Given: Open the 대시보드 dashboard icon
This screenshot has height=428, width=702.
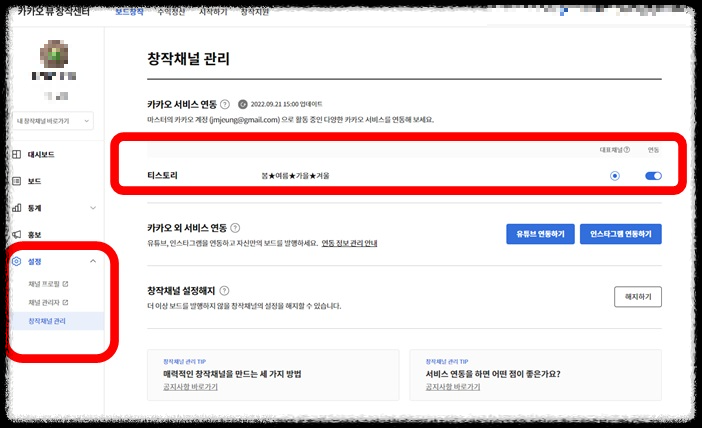Looking at the screenshot, I should 17,154.
